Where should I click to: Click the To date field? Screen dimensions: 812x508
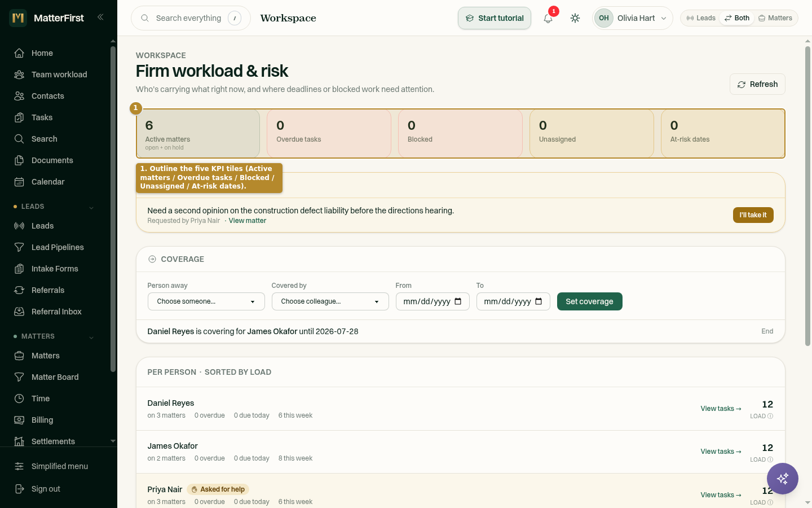(x=513, y=301)
